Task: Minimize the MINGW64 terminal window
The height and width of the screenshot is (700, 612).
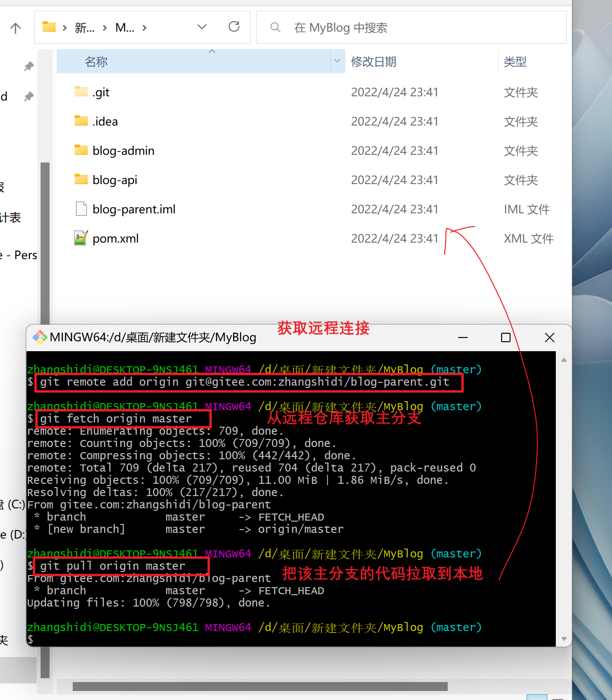Action: tap(463, 337)
